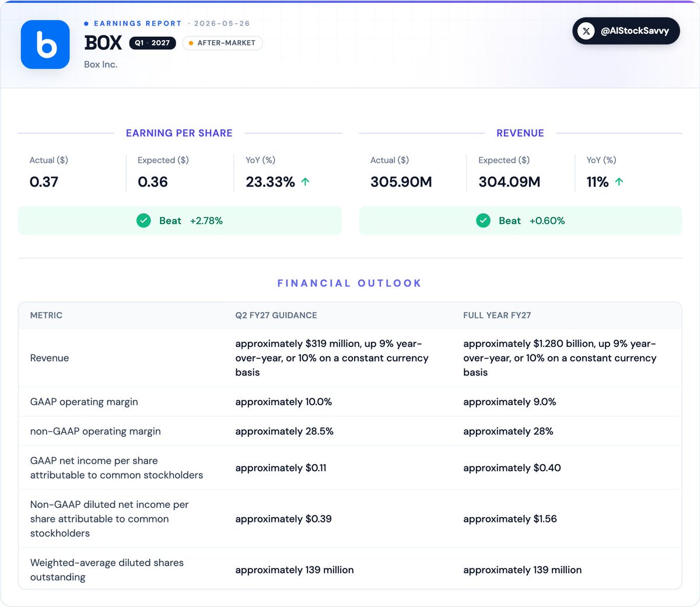Click the green up arrow next to 23.33%
This screenshot has width=700, height=607.
coord(305,182)
